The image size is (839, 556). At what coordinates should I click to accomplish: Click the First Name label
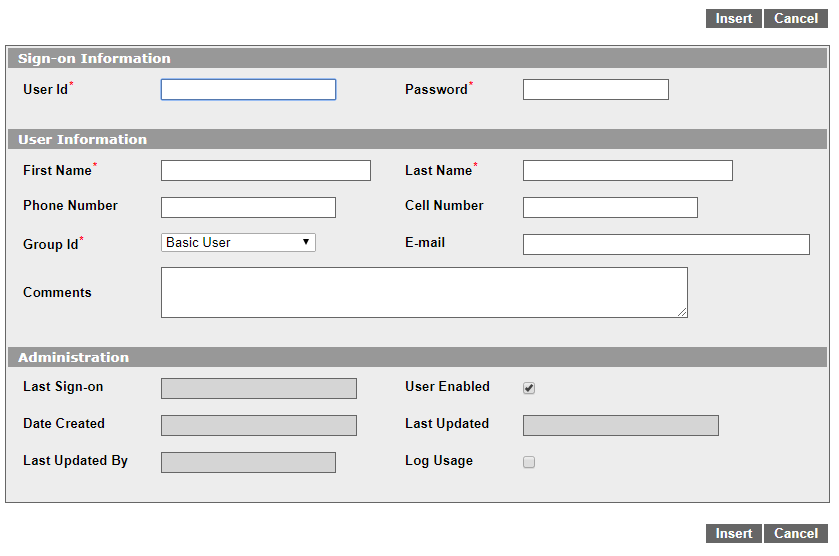click(x=57, y=170)
